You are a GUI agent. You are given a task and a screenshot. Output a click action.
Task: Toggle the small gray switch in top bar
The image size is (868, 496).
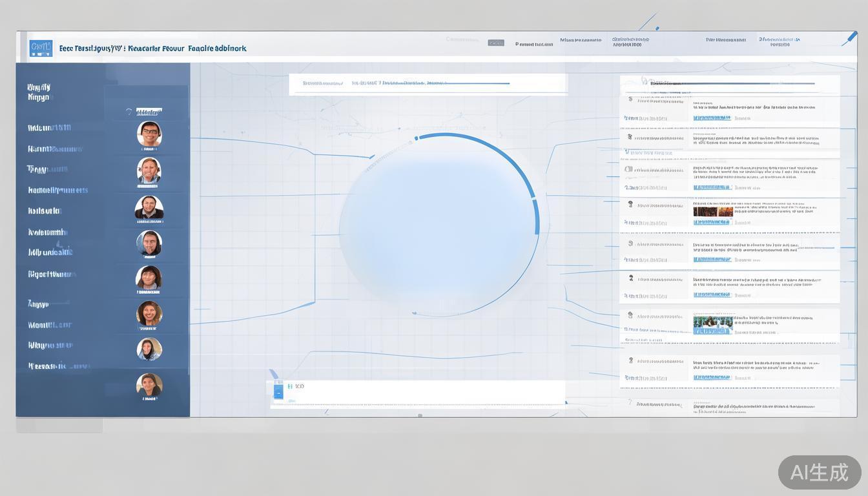(x=495, y=43)
